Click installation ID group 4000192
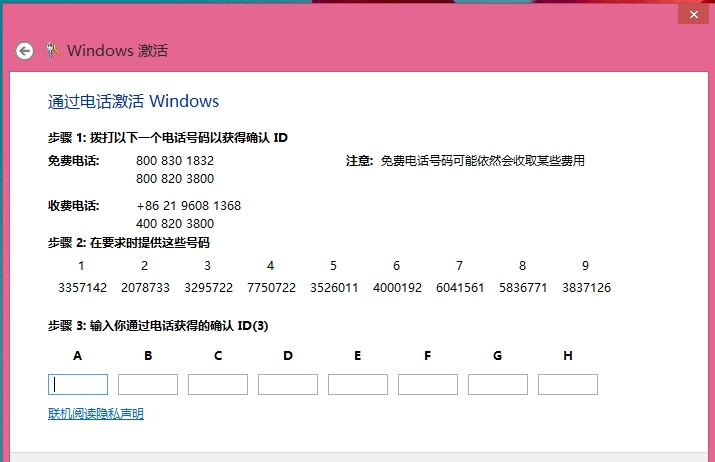The image size is (715, 462). 397,288
